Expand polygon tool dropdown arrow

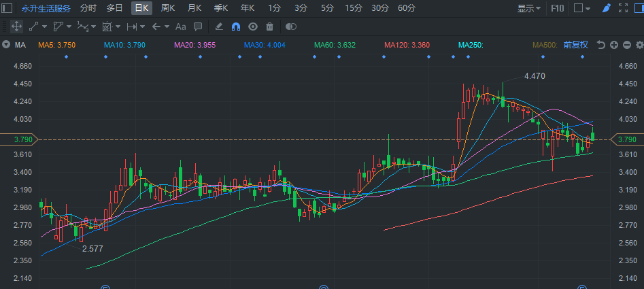click(69, 27)
